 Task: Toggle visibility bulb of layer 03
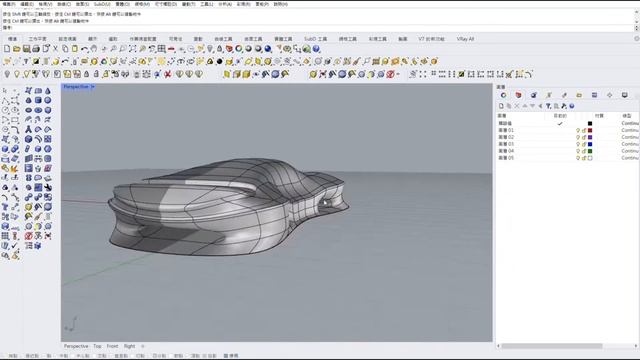578,144
